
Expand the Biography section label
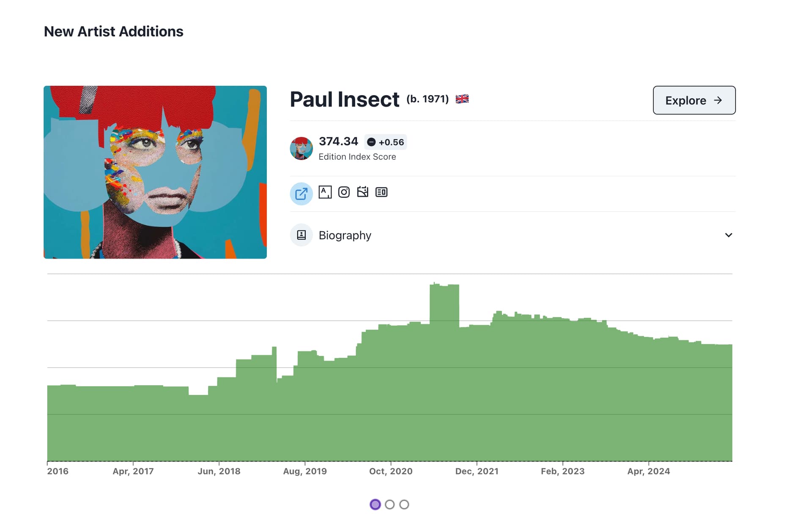[x=345, y=235]
